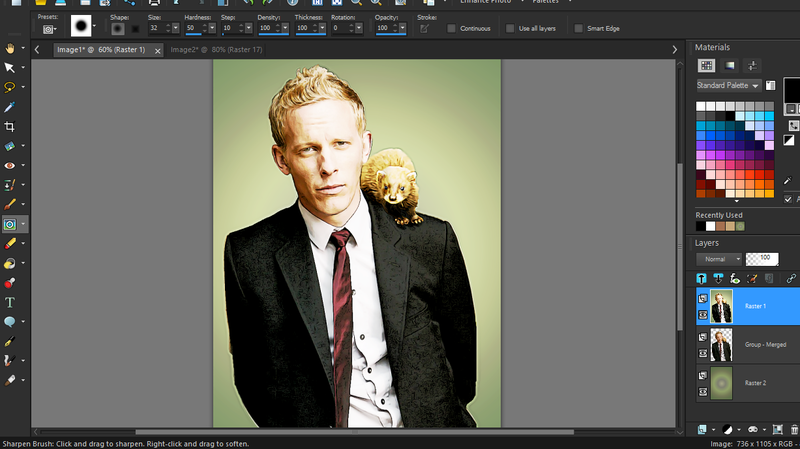Select the Dropper tool in the tools toolbar
800x449 pixels.
[10, 107]
